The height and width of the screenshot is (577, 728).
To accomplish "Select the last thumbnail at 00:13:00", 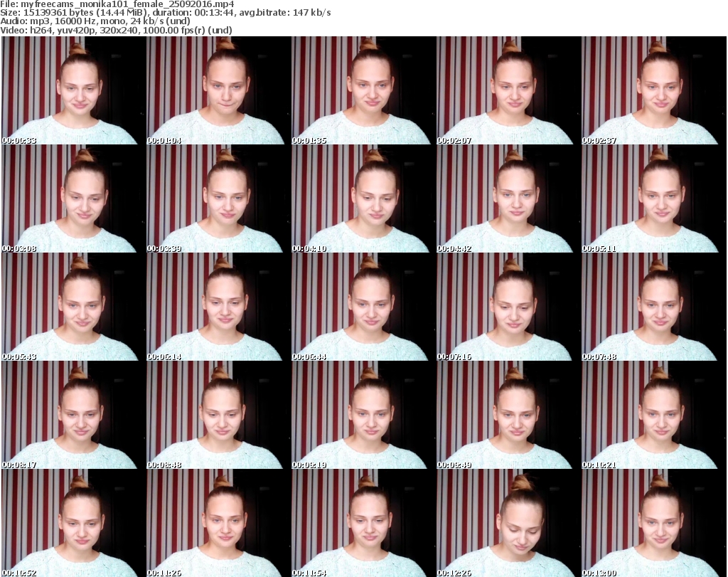I will (653, 523).
